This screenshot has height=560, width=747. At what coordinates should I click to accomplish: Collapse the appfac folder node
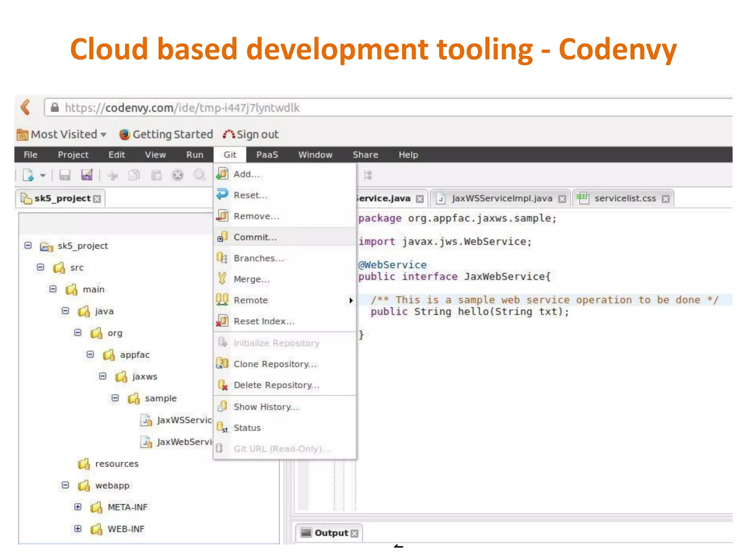(90, 354)
